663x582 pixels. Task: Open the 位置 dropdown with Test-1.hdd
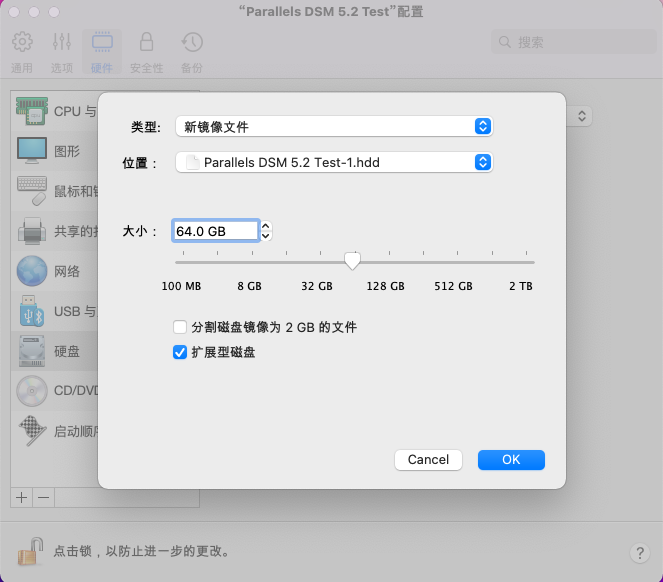click(x=334, y=162)
